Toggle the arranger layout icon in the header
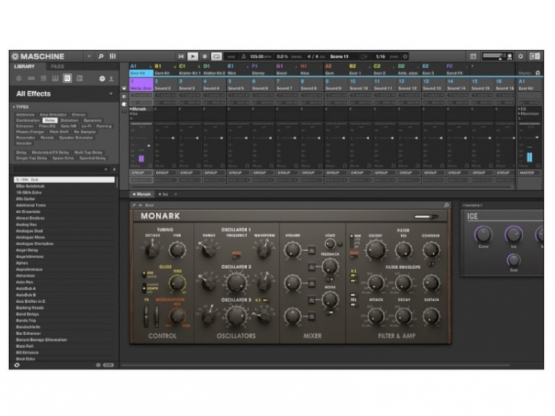Viewport: 555px width, 416px height. [x=473, y=56]
